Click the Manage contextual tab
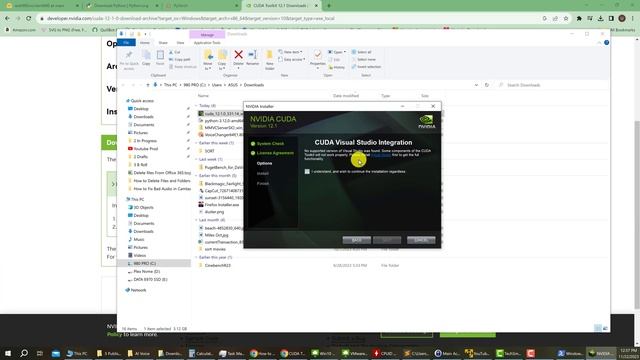 tap(207, 35)
